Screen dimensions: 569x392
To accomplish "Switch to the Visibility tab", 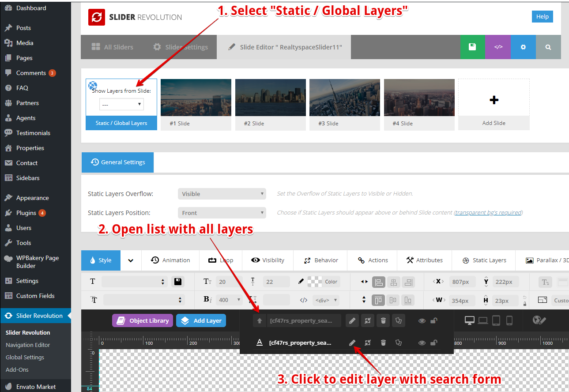I will [x=268, y=260].
